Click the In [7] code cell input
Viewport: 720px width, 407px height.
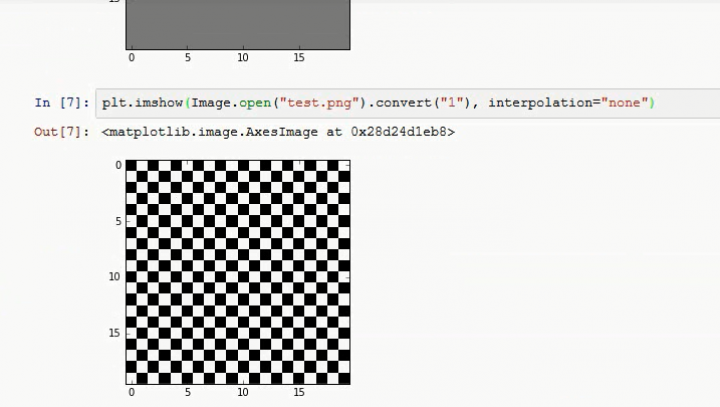click(408, 103)
